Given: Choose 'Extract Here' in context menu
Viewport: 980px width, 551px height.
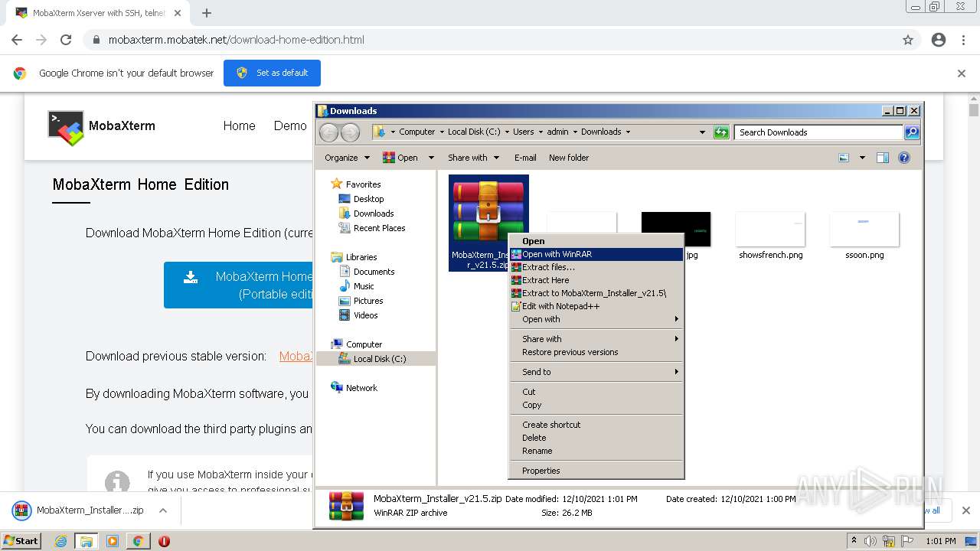Looking at the screenshot, I should click(x=596, y=280).
